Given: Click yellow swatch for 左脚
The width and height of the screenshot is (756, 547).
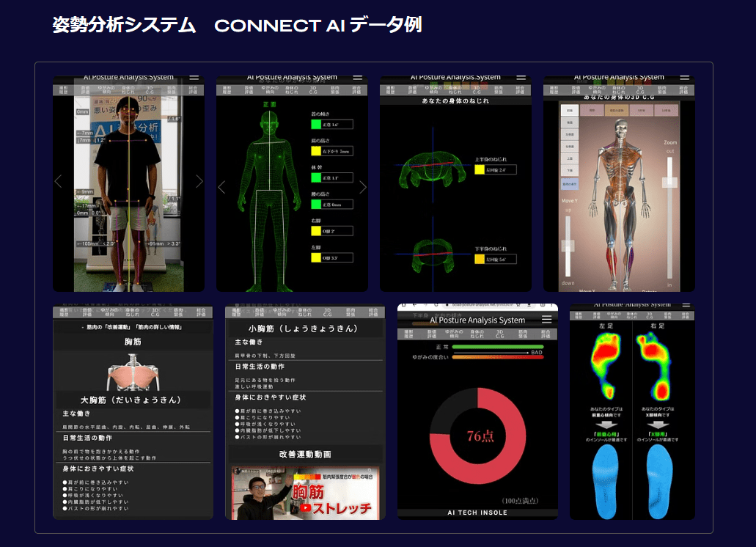Looking at the screenshot, I should pos(316,258).
